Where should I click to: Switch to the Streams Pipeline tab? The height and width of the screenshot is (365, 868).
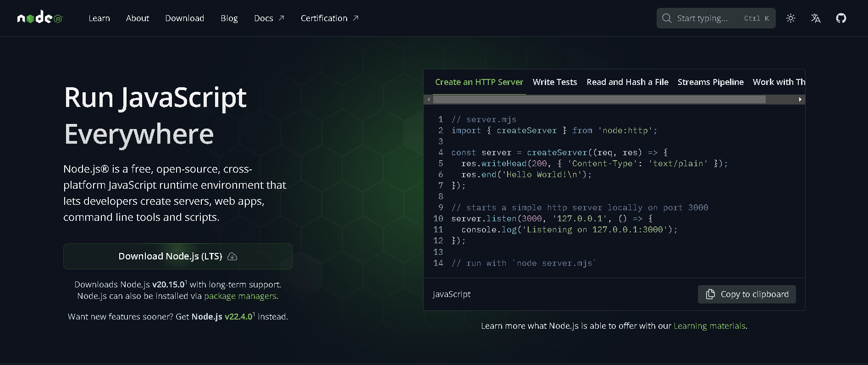point(711,82)
